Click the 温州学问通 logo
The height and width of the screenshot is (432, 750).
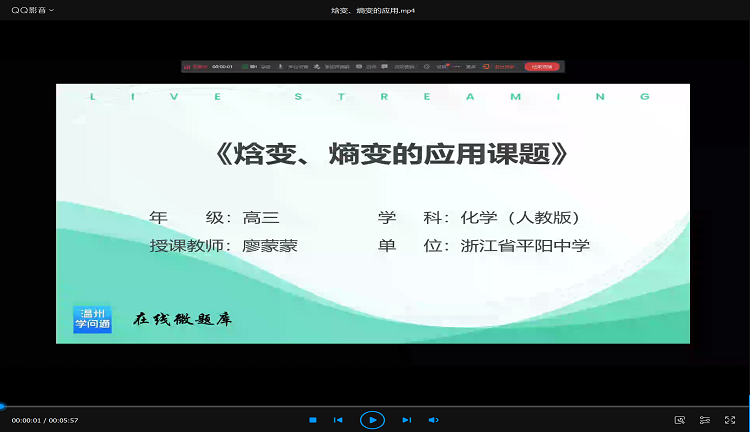pyautogui.click(x=92, y=319)
